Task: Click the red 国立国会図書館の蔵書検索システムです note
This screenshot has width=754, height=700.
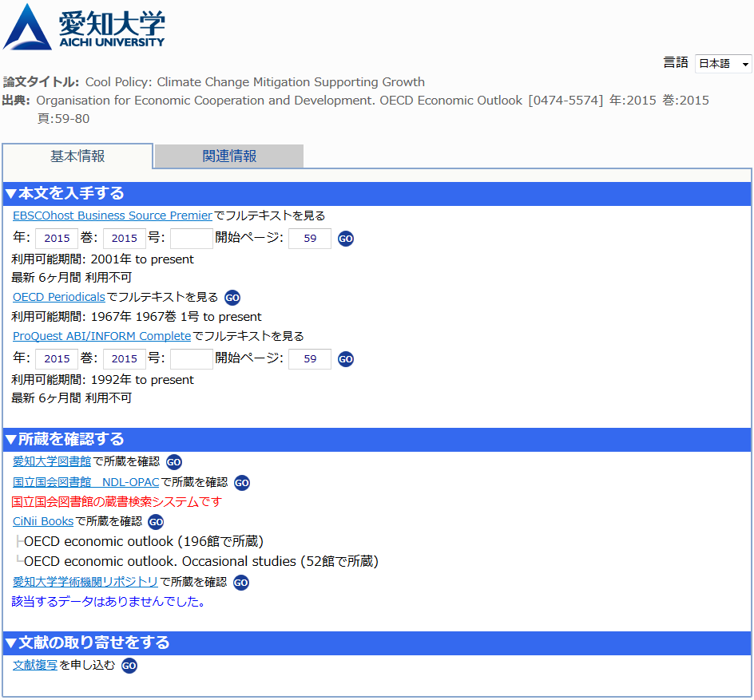Action: point(117,502)
